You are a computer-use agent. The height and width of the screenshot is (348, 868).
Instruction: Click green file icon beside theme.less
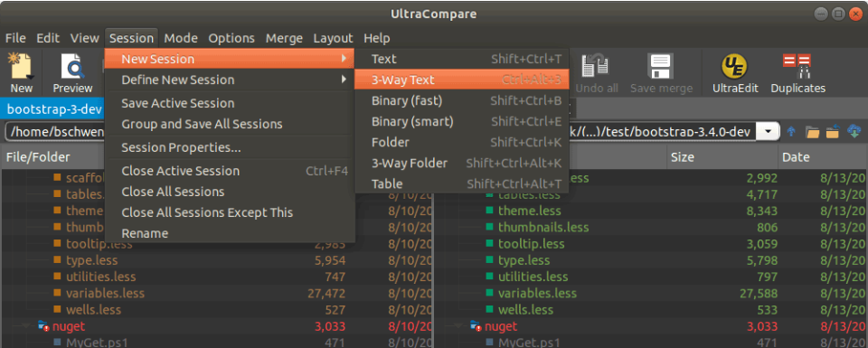pyautogui.click(x=489, y=211)
